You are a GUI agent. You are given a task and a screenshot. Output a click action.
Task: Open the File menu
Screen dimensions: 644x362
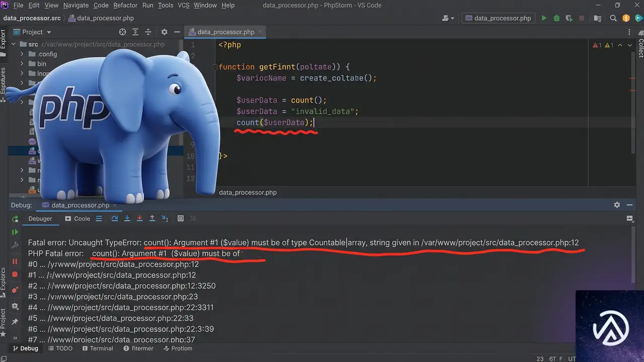(18, 5)
